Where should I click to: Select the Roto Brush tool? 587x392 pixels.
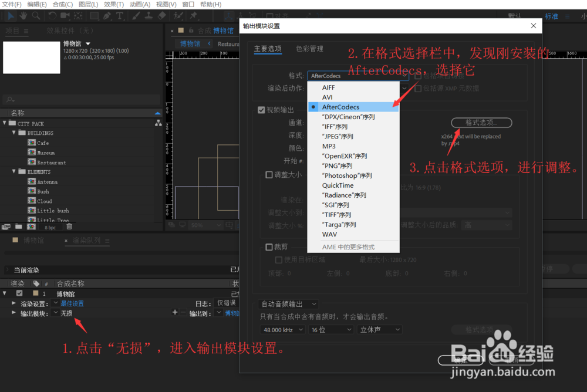pyautogui.click(x=178, y=16)
